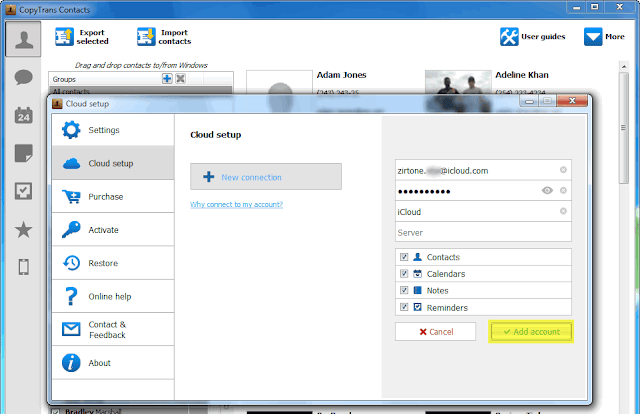Open the Calendar section icon
640x414 pixels.
coord(23,115)
